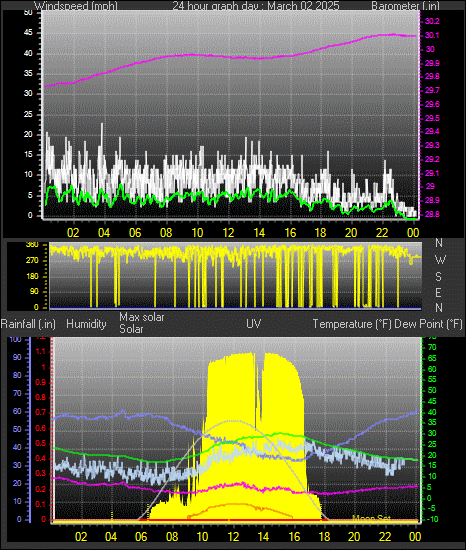The height and width of the screenshot is (550, 466).
Task: Click barometer axis value 30.1
Action: click(432, 35)
